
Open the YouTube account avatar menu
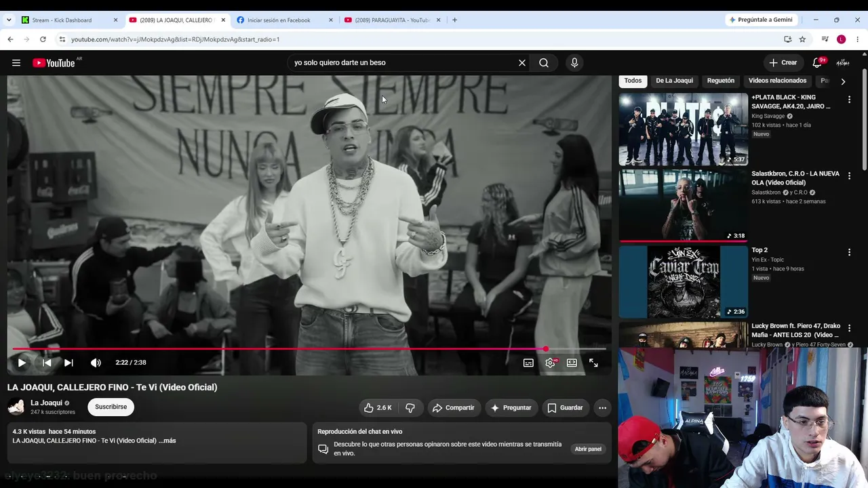(843, 63)
